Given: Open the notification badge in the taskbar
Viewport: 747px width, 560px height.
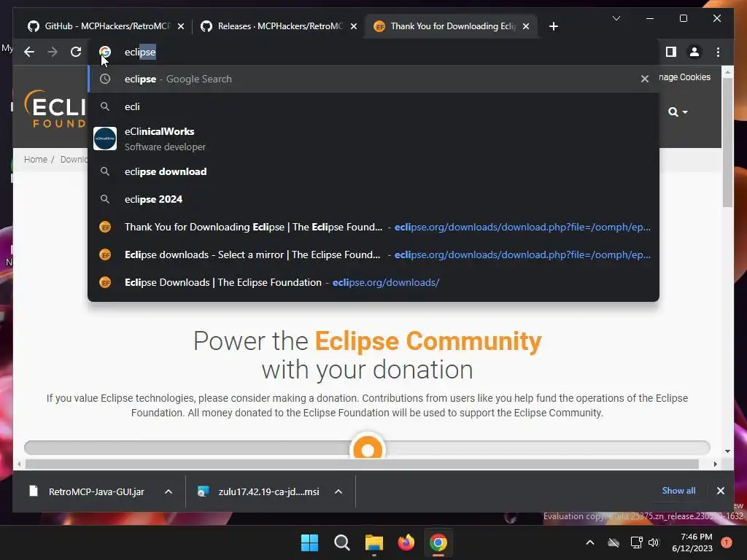Looking at the screenshot, I should [x=726, y=542].
